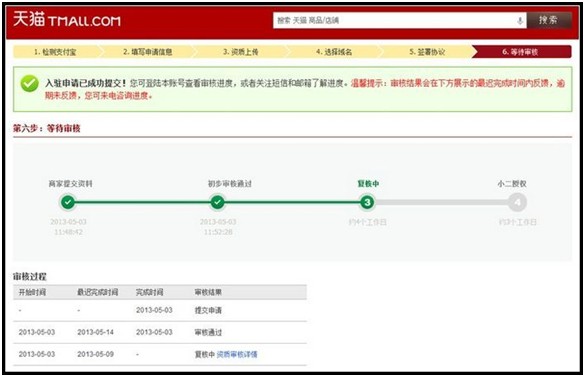Click the green progress node numbered 3
585x377 pixels.
367,202
